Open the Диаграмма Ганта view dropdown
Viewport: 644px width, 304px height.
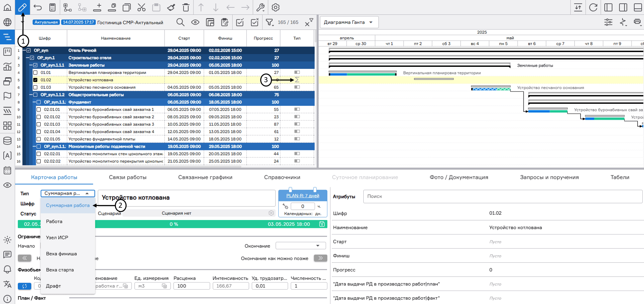(x=349, y=22)
